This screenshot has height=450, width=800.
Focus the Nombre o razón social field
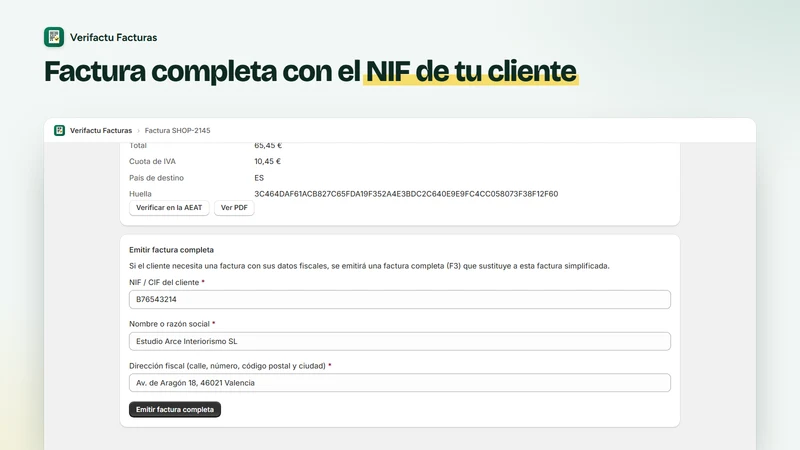pyautogui.click(x=399, y=341)
